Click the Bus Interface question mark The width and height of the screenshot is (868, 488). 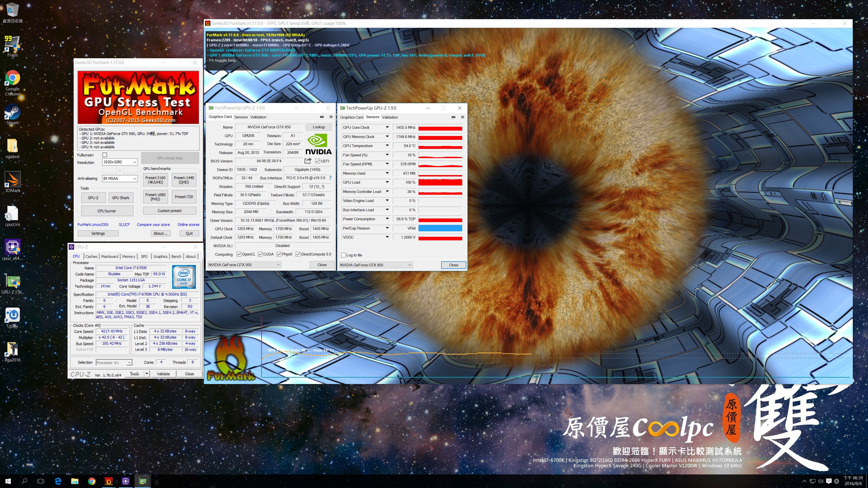pos(330,178)
